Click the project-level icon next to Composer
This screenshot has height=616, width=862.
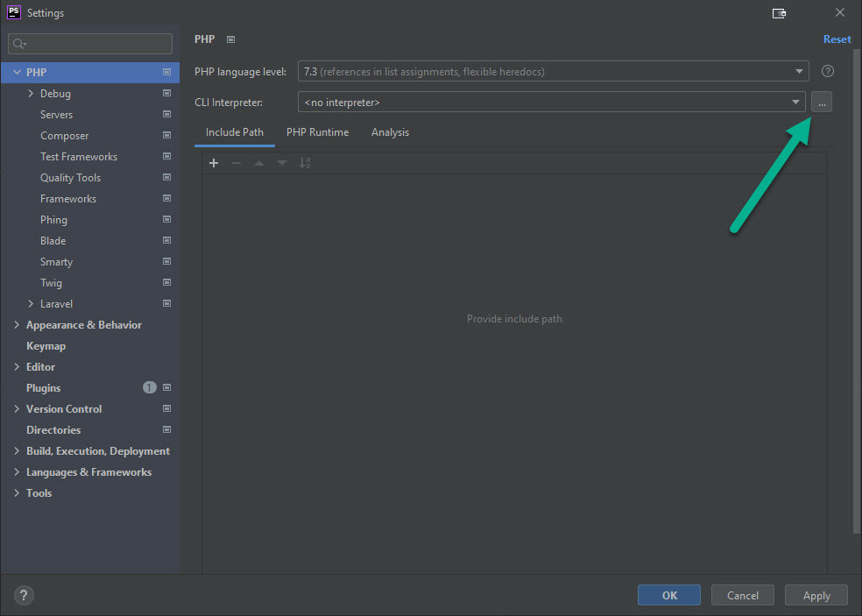click(166, 136)
